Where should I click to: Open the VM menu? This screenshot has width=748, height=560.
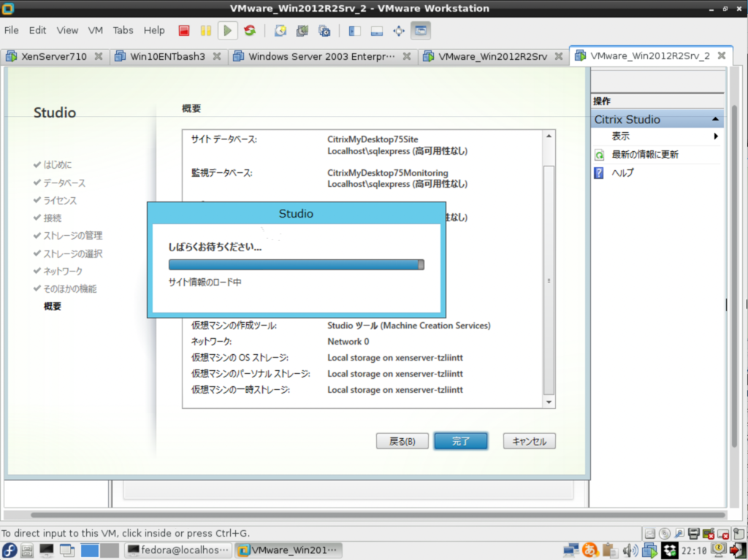point(96,30)
